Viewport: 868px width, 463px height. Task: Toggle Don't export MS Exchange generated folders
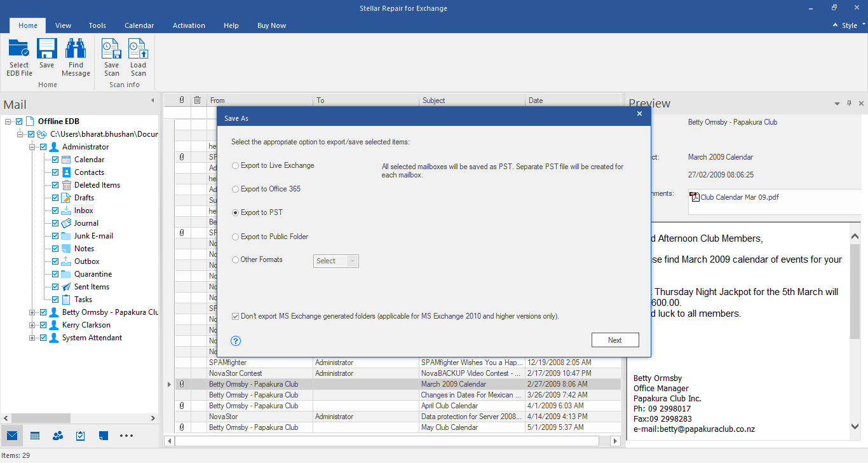point(236,316)
